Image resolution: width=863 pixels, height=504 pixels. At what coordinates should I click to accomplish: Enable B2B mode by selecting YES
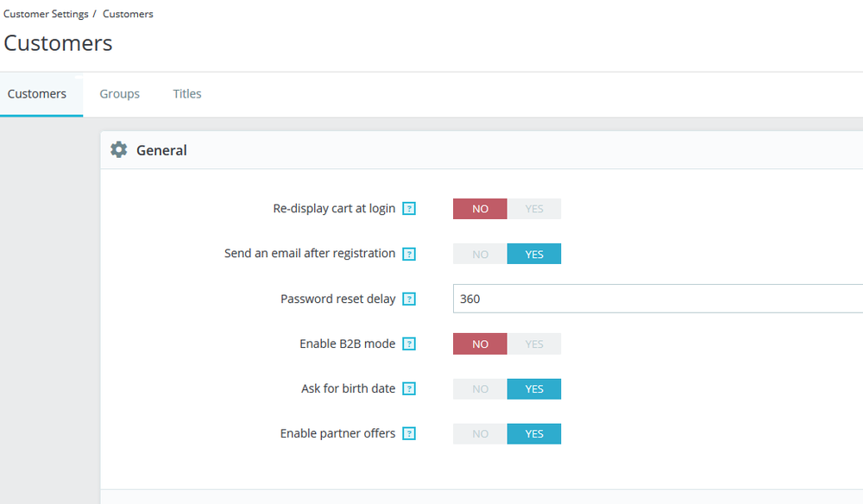tap(534, 344)
